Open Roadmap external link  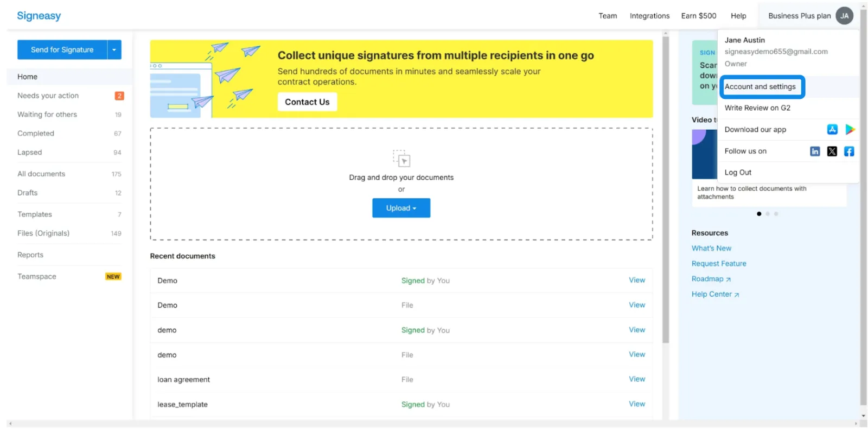point(711,279)
